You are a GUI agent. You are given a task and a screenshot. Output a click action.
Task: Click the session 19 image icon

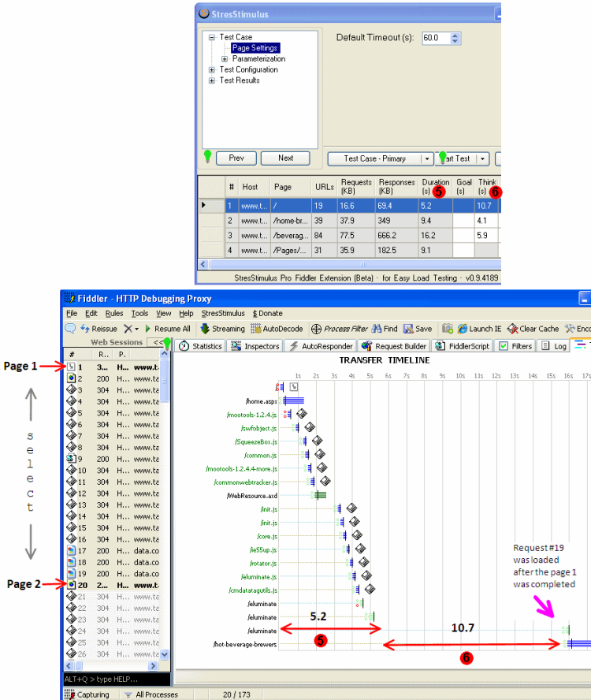tap(71, 574)
